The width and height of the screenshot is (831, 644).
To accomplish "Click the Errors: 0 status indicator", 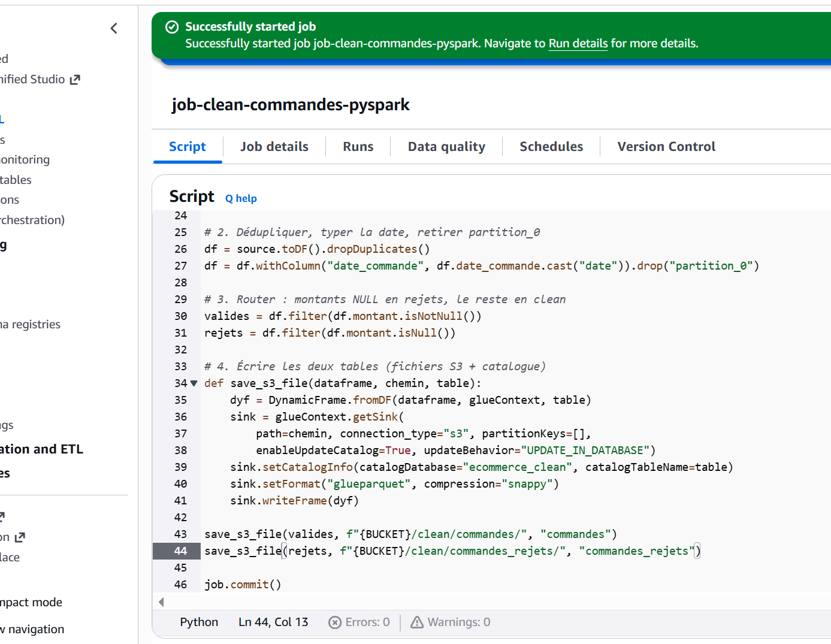I will pyautogui.click(x=359, y=622).
